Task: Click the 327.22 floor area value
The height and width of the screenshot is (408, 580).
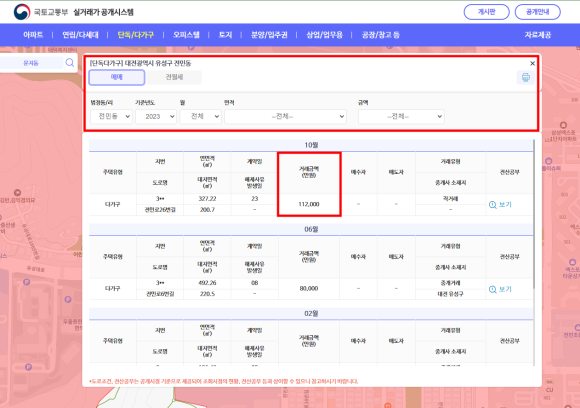Action: click(x=207, y=199)
